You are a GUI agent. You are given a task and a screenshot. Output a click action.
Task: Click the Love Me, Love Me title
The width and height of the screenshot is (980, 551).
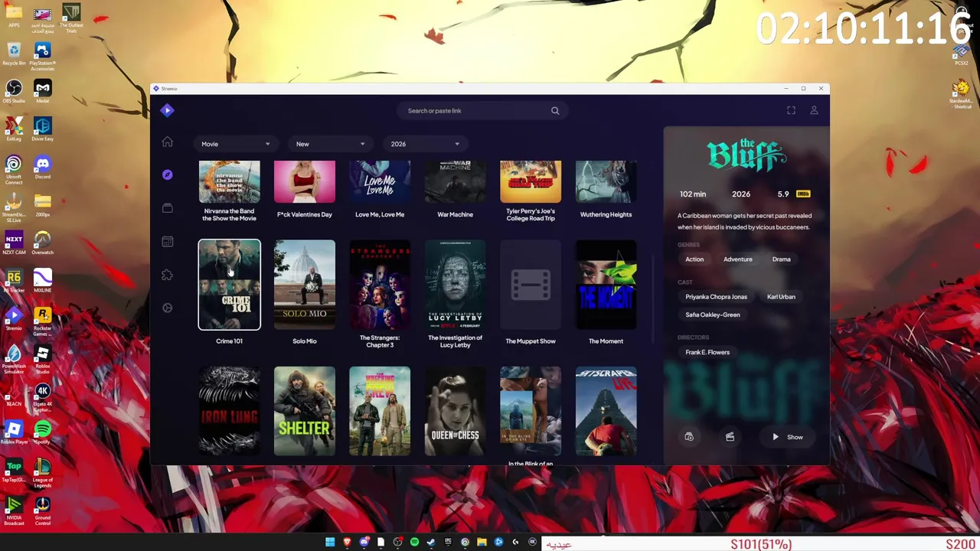[x=380, y=214]
